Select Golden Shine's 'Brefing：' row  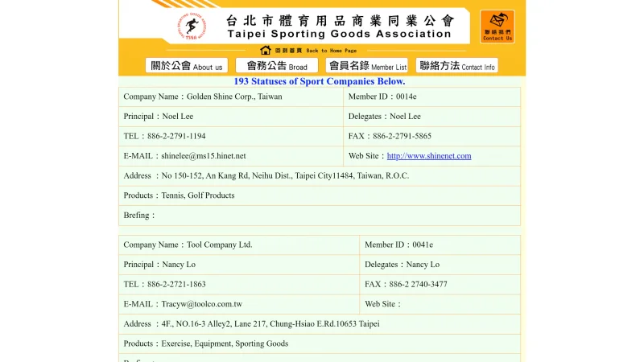pos(320,215)
